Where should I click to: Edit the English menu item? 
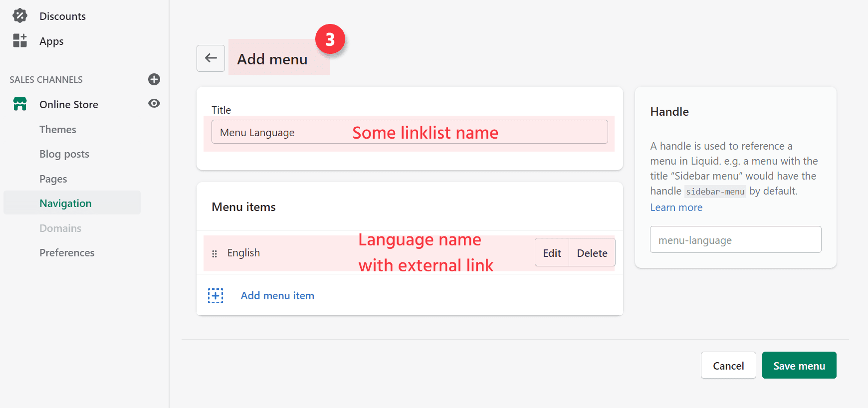[x=552, y=253]
